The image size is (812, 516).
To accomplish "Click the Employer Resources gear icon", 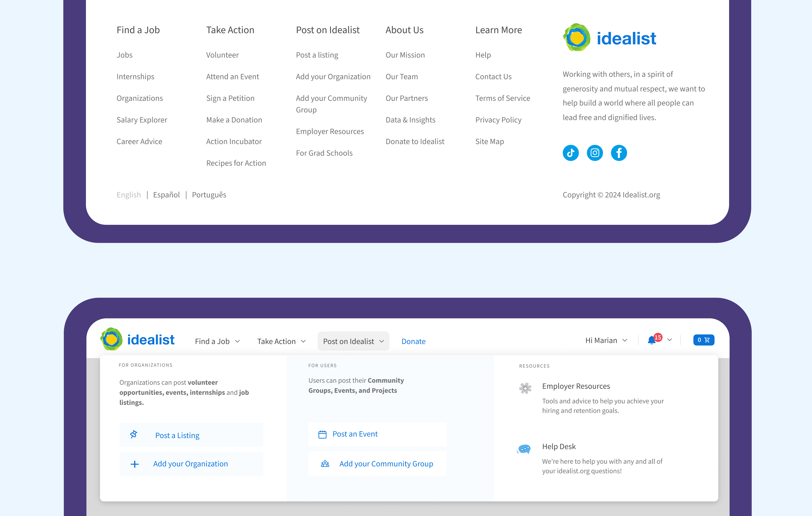I will click(x=525, y=388).
